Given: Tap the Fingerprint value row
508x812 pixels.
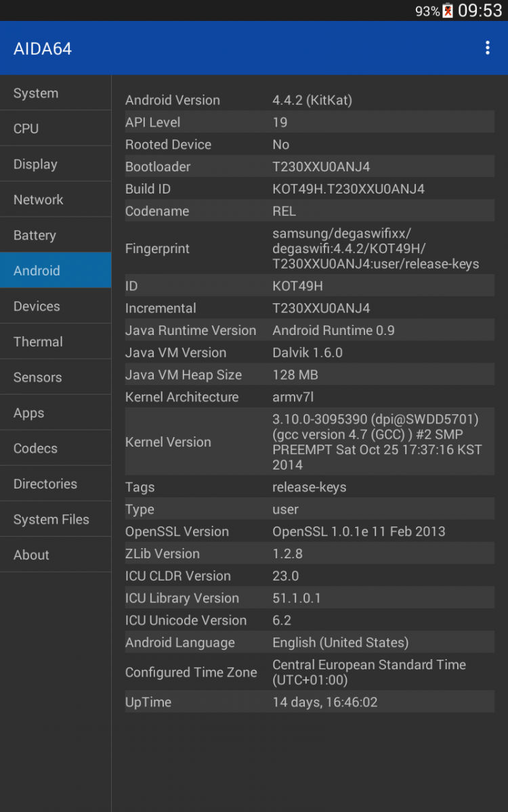Looking at the screenshot, I should (375, 249).
